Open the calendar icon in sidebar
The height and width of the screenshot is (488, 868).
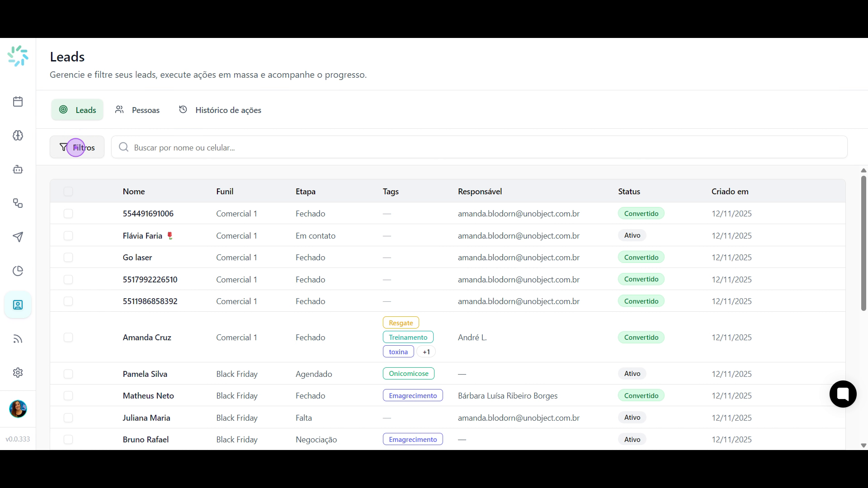pos(18,102)
